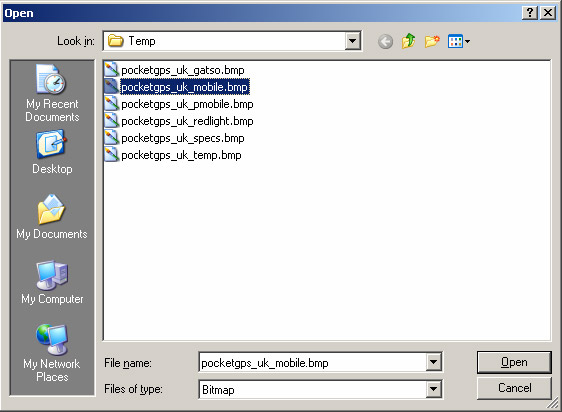Open My Recent Documents shortcut
The height and width of the screenshot is (412, 562).
click(x=52, y=94)
